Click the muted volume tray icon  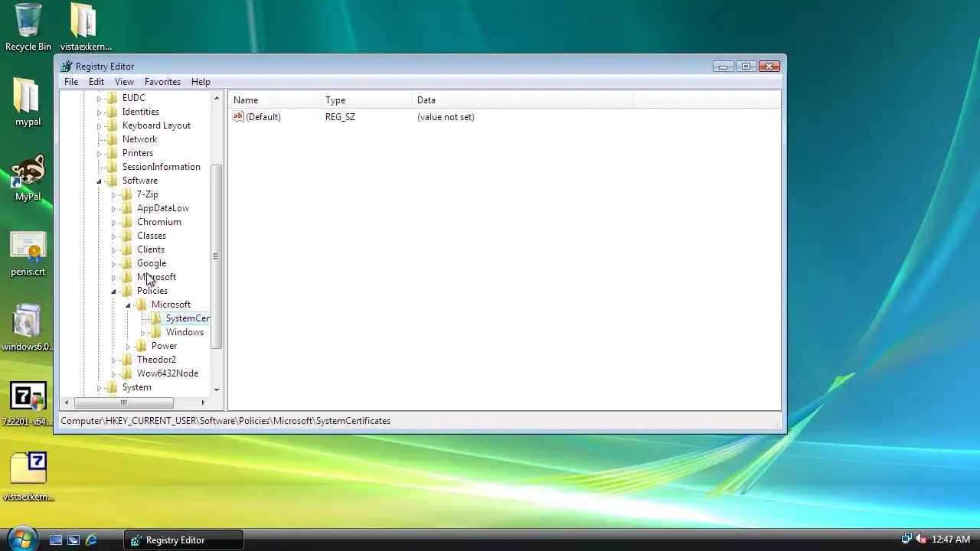click(921, 539)
